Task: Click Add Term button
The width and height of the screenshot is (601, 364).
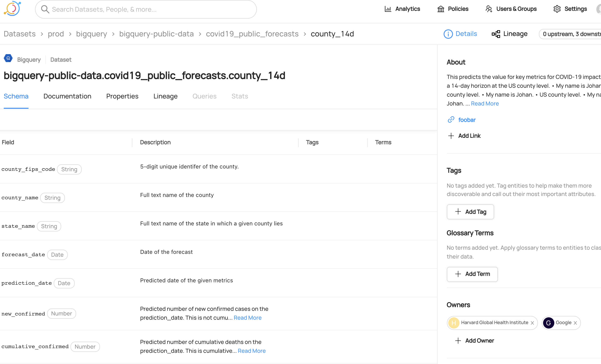Action: tap(472, 274)
